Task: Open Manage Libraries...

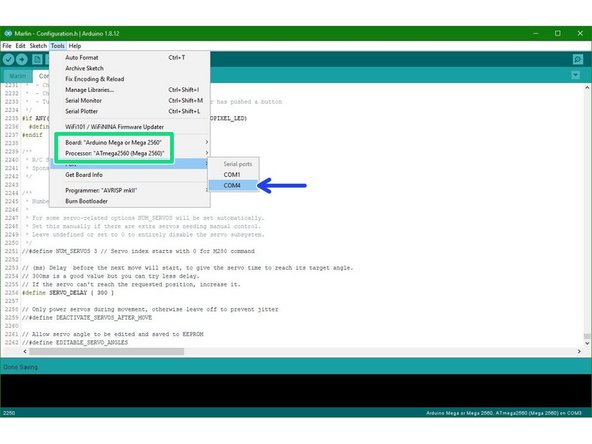Action: tap(130, 90)
